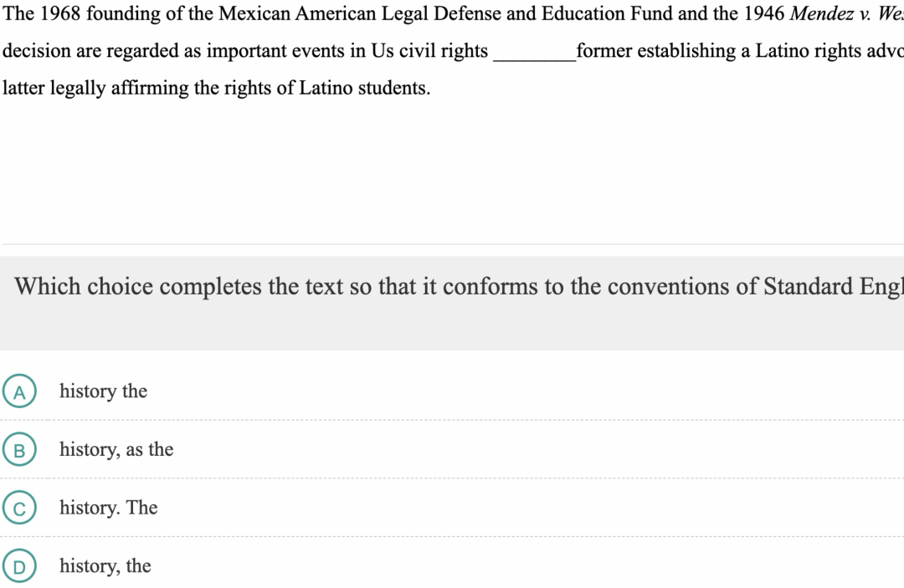Click the blank line in the passage
This screenshot has width=904, height=588.
[534, 56]
